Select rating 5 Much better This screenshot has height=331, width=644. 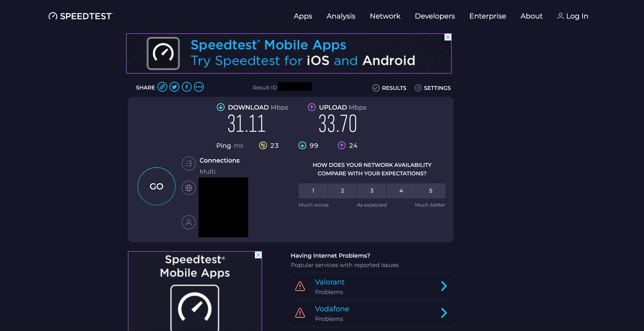[x=430, y=191]
